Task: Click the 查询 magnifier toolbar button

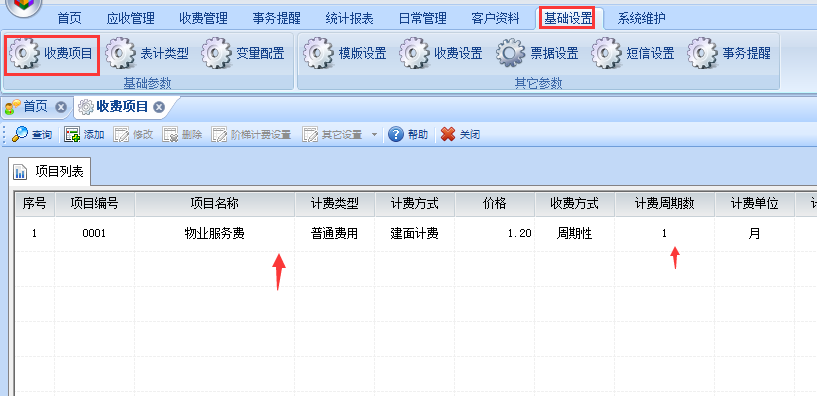Action: coord(32,134)
